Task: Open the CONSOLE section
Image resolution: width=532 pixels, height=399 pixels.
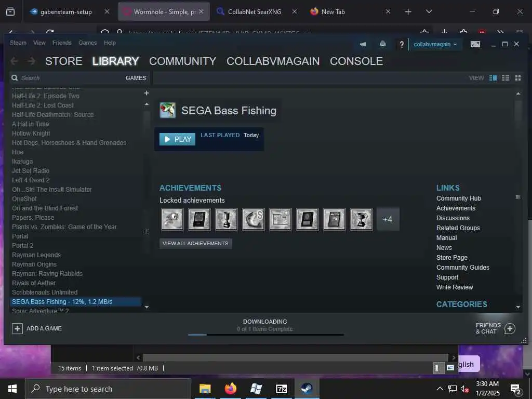Action: 356,61
